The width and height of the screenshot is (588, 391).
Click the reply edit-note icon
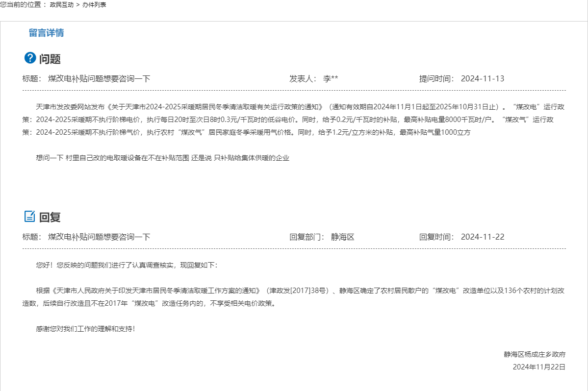coord(30,217)
